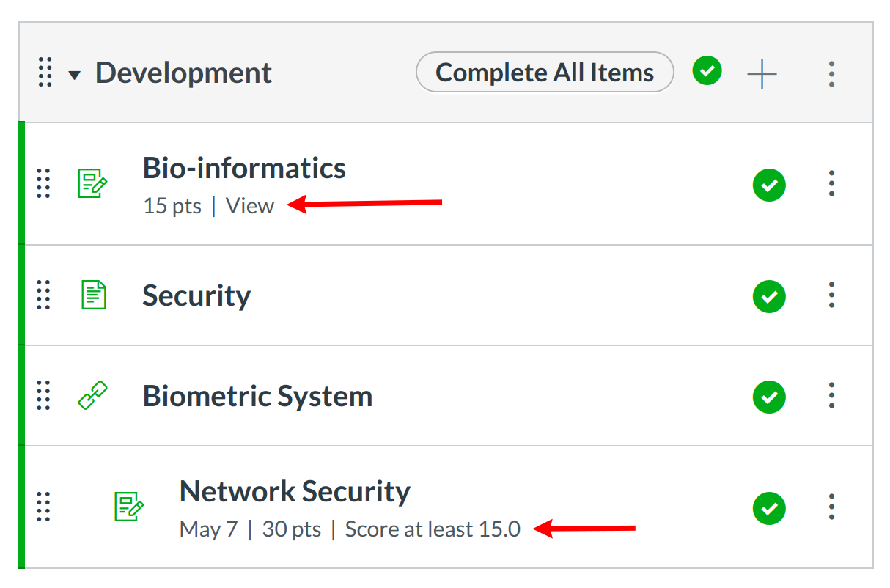Click drag handle beside Bio-informatics
This screenshot has width=890, height=588.
[x=43, y=183]
